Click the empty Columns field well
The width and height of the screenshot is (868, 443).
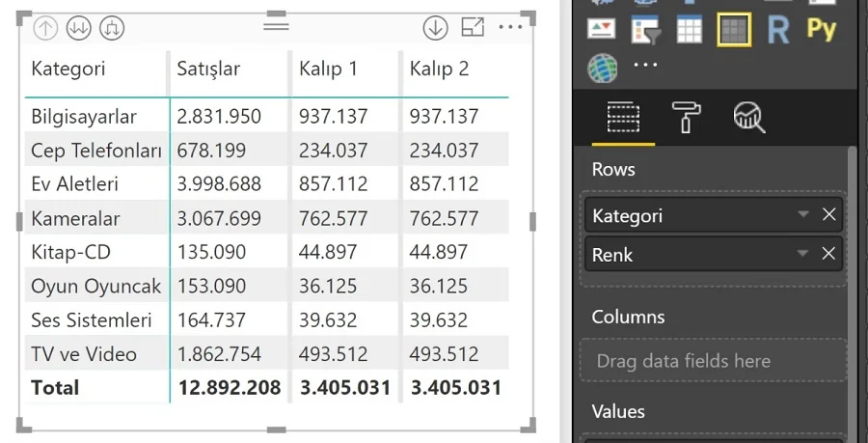point(714,361)
